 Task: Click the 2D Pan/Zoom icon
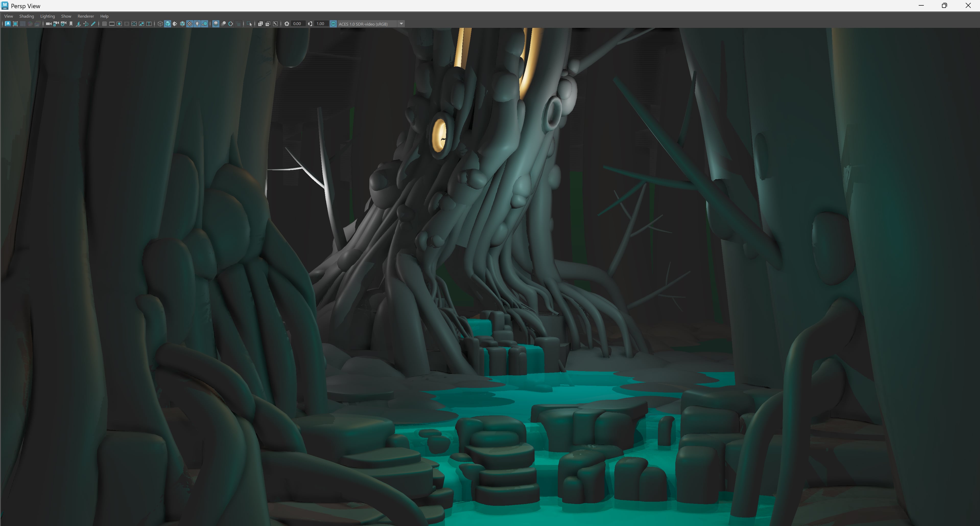click(86, 24)
